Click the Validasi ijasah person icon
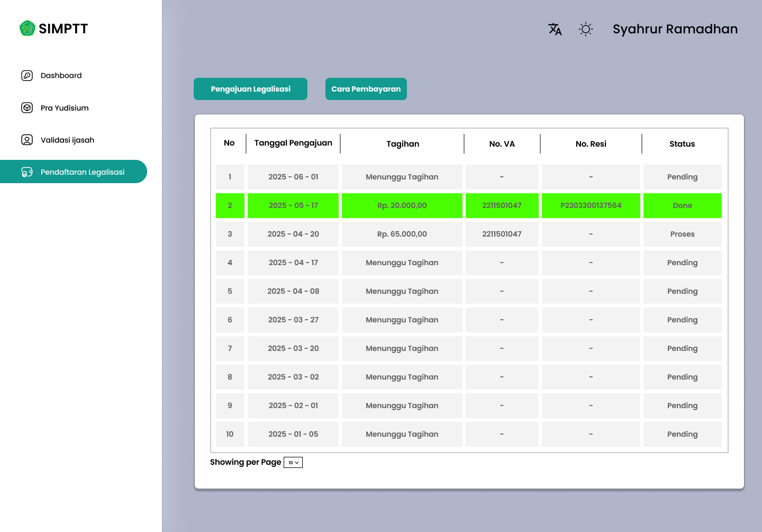This screenshot has height=532, width=762. 27,140
